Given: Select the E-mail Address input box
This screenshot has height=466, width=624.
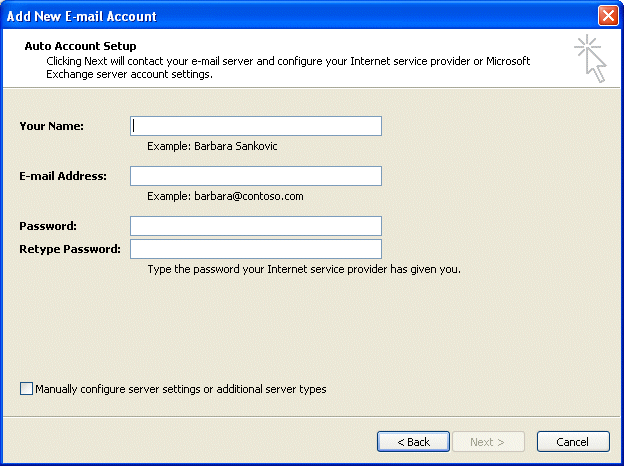Looking at the screenshot, I should [256, 176].
